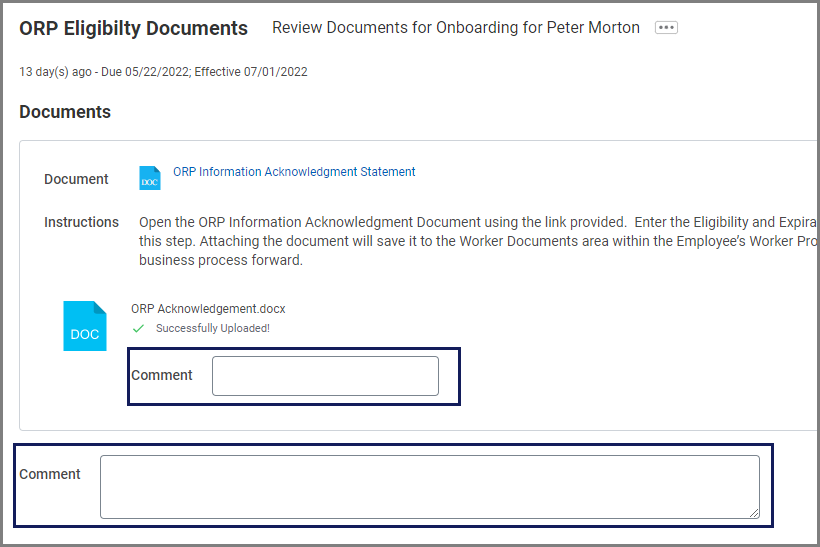This screenshot has width=820, height=547.
Task: Click the Comment label under the uploaded file
Action: (x=161, y=375)
